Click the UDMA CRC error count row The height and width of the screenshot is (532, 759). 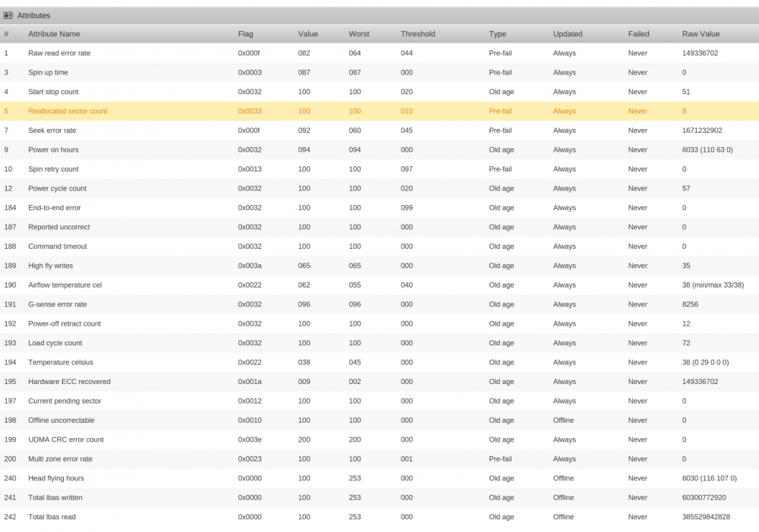(x=379, y=439)
